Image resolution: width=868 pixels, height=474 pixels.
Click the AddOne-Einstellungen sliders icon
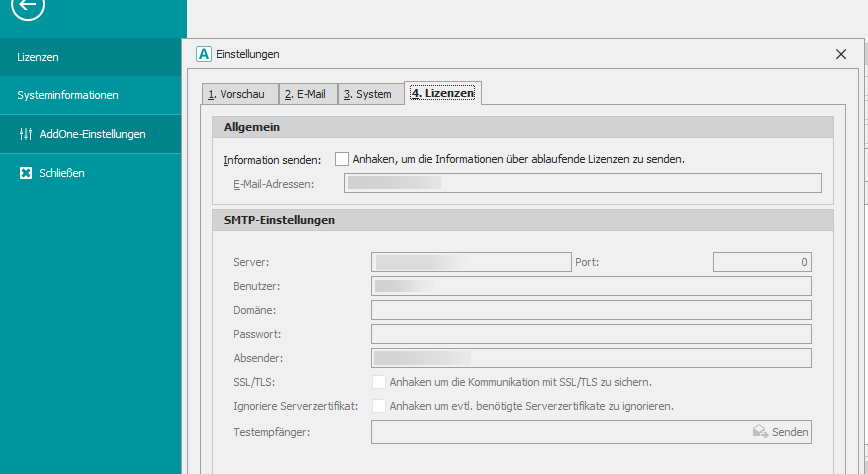coord(26,134)
